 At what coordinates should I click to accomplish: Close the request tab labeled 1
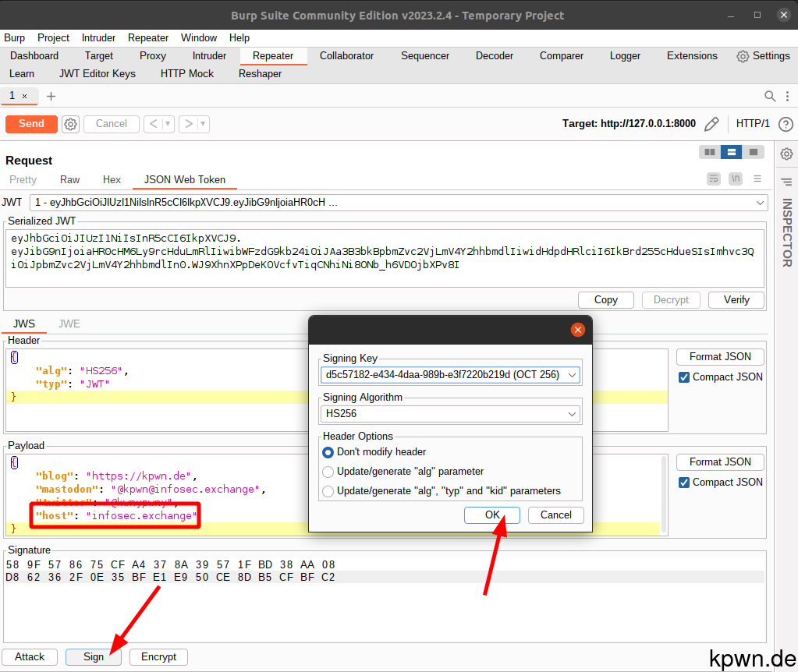coord(23,95)
